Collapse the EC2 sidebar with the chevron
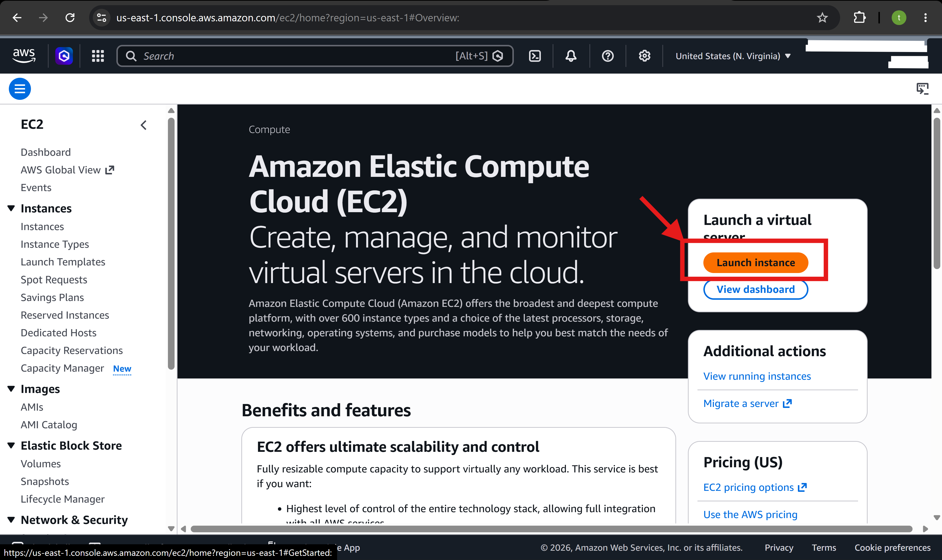This screenshot has height=560, width=942. [144, 125]
